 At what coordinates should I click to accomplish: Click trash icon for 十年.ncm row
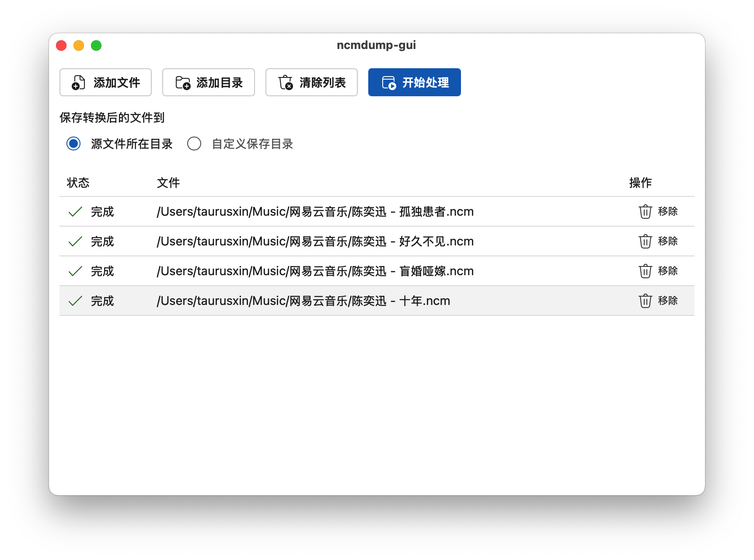645,301
